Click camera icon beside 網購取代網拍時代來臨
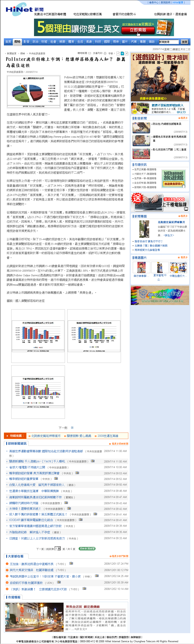Image resolution: width=194 pixels, height=644 pixels. pyautogui.click(x=66, y=502)
